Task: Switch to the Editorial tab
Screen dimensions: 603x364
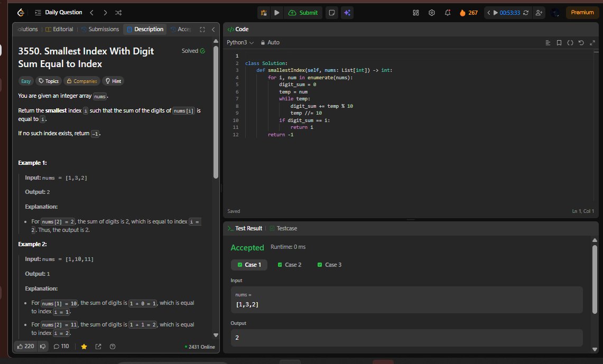Action: point(60,29)
